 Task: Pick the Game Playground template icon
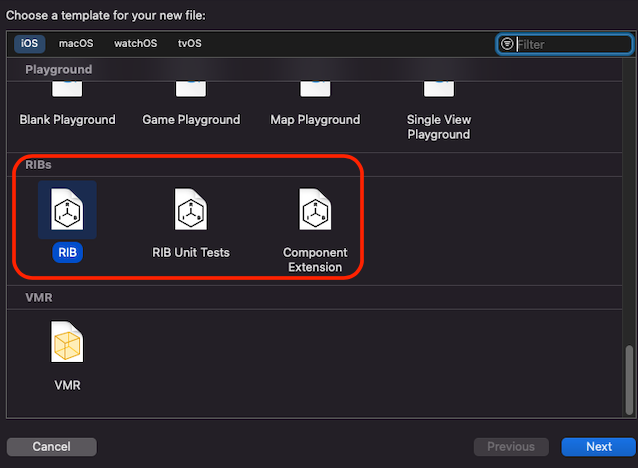click(191, 89)
